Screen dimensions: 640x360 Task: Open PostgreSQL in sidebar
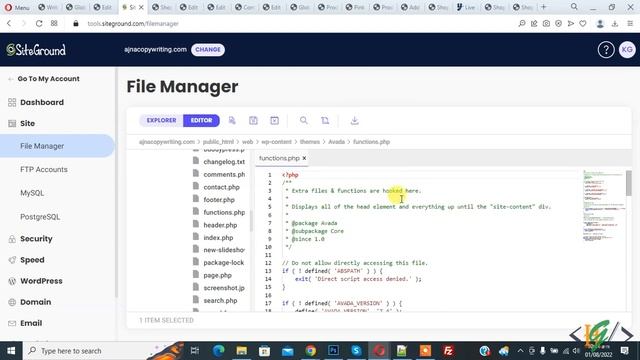coord(40,217)
